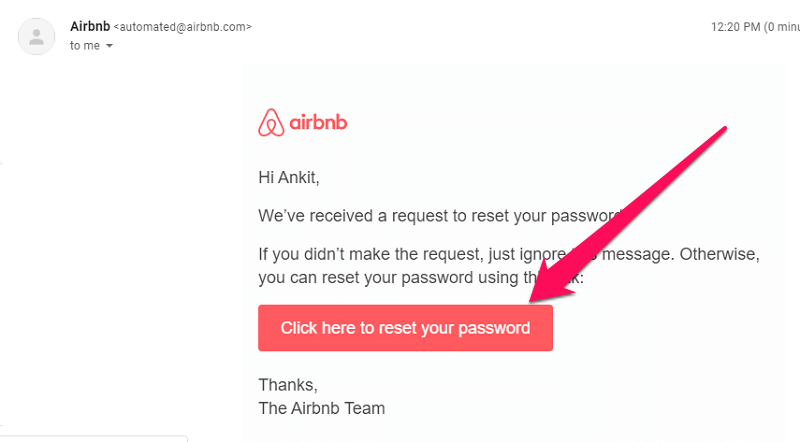Click the 'Hi Ankit,' greeting line
Image resolution: width=800 pixels, height=442 pixels.
coord(289,178)
